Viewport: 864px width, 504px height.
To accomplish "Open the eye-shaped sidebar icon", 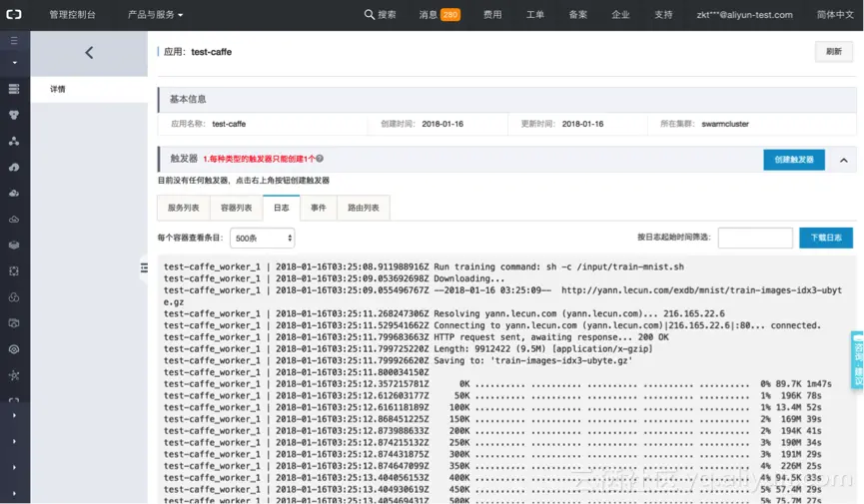I will [14, 349].
